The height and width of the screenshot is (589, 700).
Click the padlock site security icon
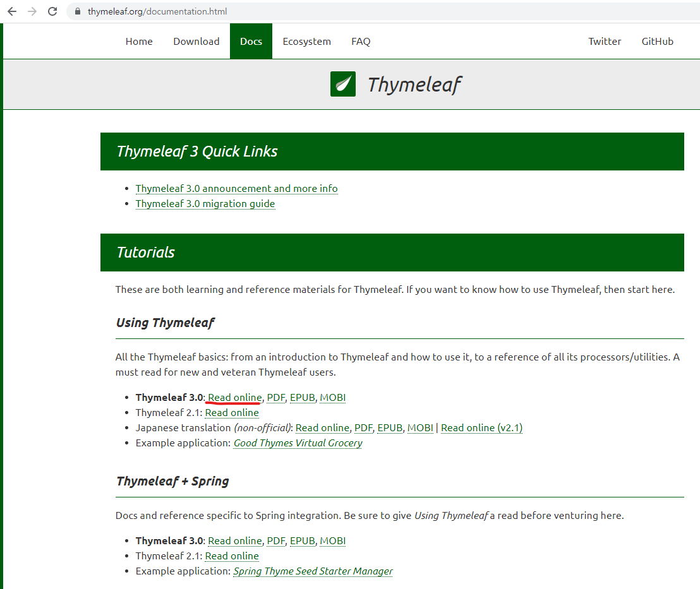[x=78, y=11]
